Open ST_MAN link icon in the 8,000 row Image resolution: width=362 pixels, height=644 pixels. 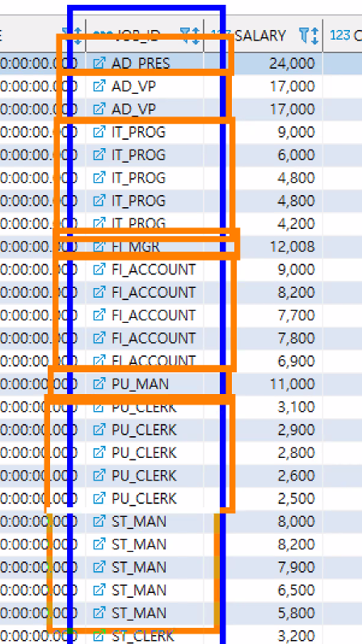click(x=99, y=522)
